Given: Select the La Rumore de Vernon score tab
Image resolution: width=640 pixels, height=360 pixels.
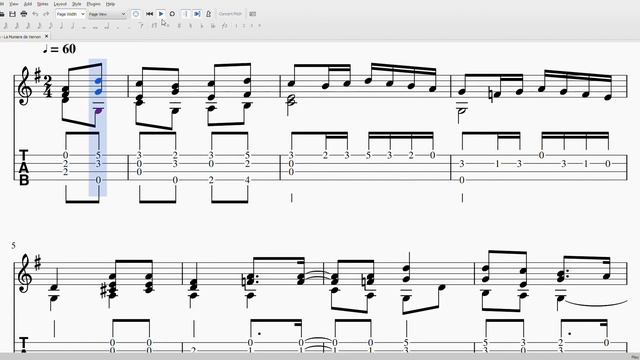Looking at the screenshot, I should pyautogui.click(x=22, y=36).
